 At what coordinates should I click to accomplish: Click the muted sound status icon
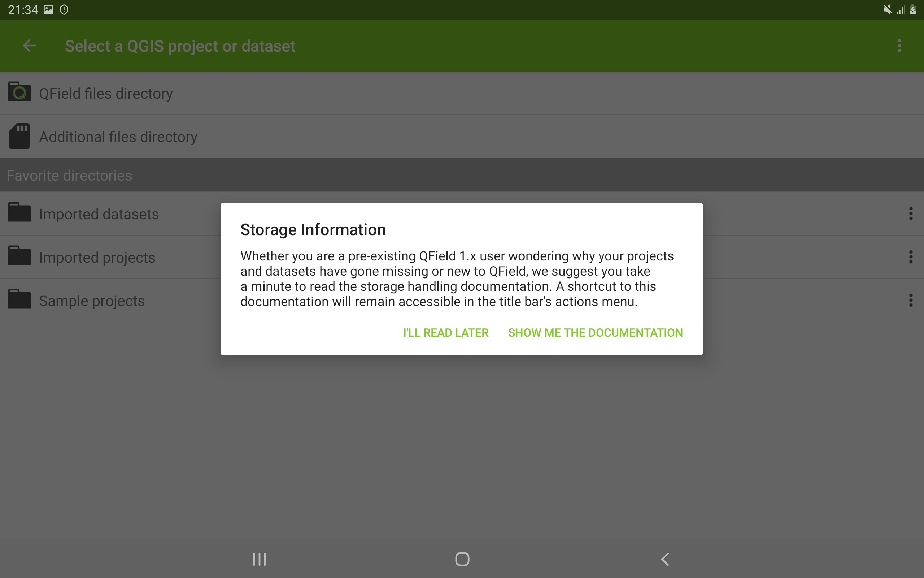click(887, 9)
